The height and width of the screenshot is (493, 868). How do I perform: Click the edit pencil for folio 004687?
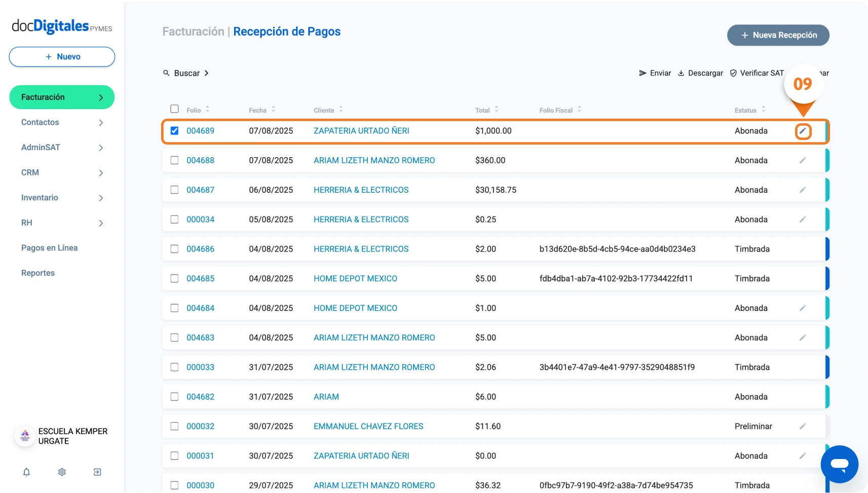(x=803, y=190)
